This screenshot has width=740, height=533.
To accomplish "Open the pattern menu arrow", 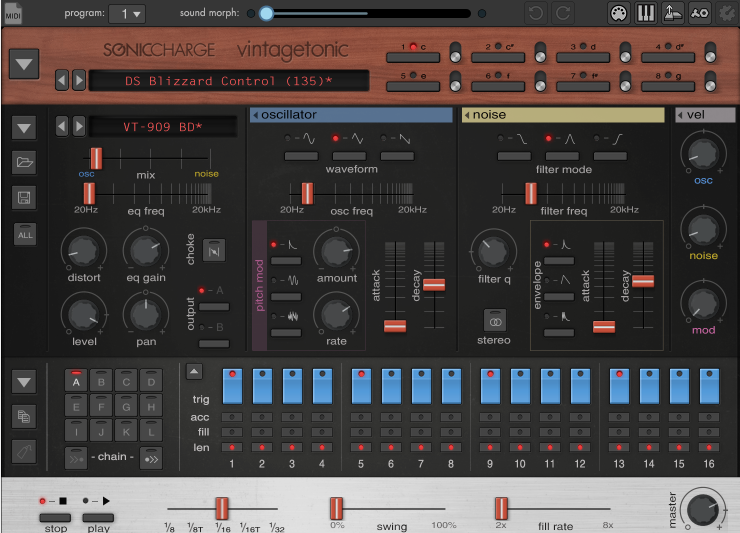I will (x=24, y=381).
